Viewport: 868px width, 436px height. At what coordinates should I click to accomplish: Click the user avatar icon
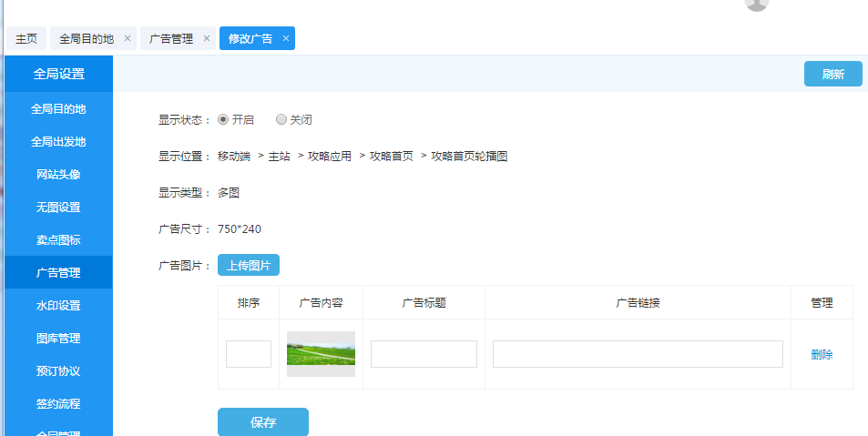point(756,4)
